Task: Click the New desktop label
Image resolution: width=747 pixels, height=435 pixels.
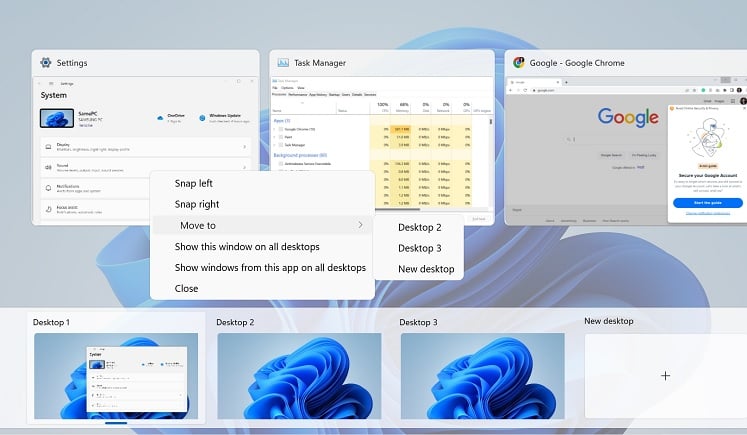Action: [609, 321]
